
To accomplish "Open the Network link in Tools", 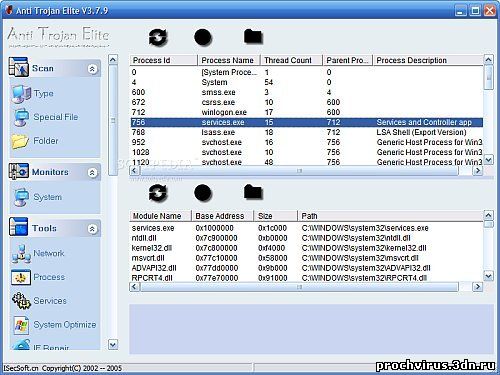I will [x=49, y=253].
